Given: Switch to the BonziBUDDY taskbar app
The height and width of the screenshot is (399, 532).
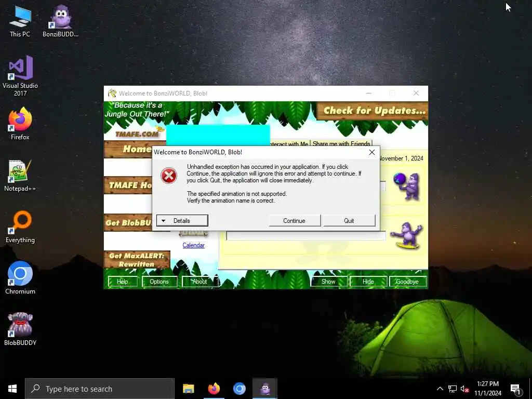Looking at the screenshot, I should point(265,389).
